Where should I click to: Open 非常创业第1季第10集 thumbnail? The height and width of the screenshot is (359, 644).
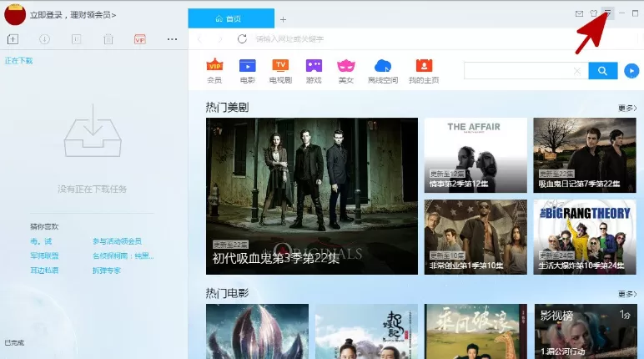(x=475, y=237)
